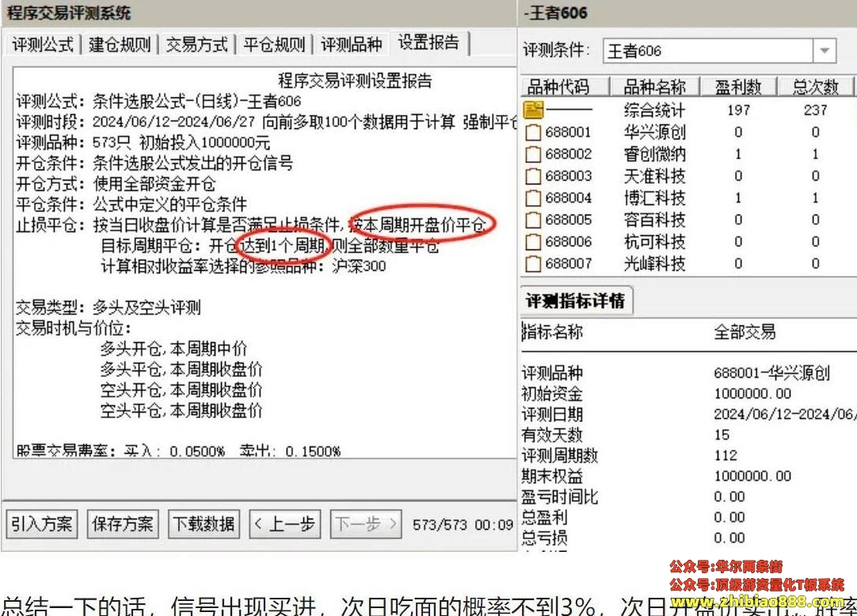
Task: Click the 综合统计 folder icon
Action: (533, 109)
